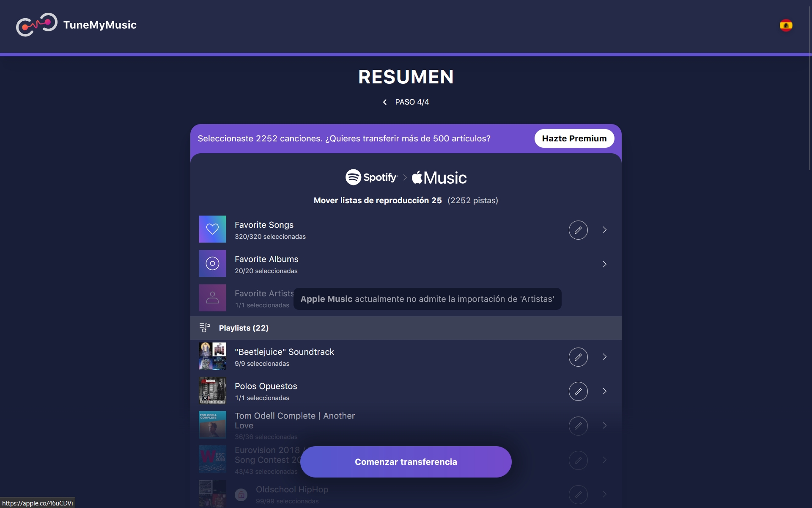
Task: Expand the Favorite Songs row chevron
Action: coord(605,230)
